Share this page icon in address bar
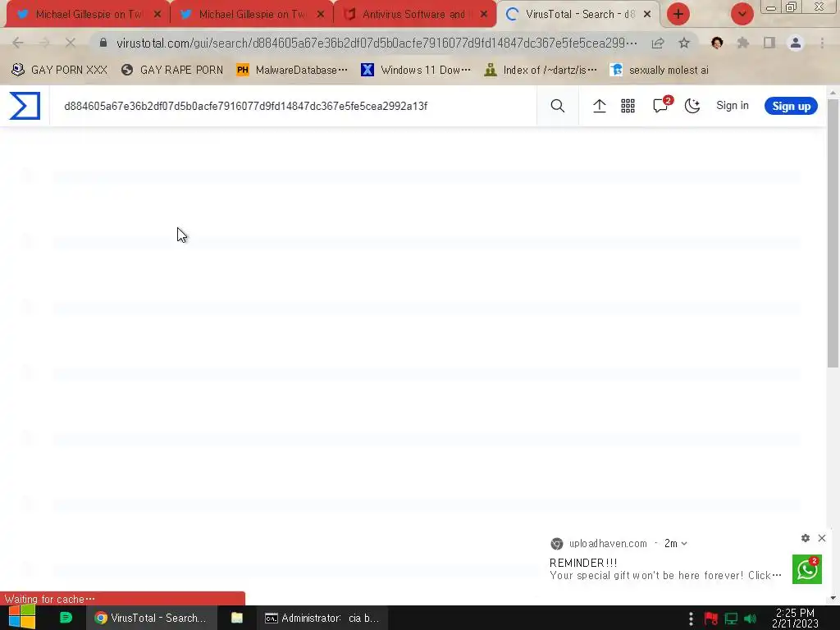840x630 pixels. pyautogui.click(x=658, y=43)
